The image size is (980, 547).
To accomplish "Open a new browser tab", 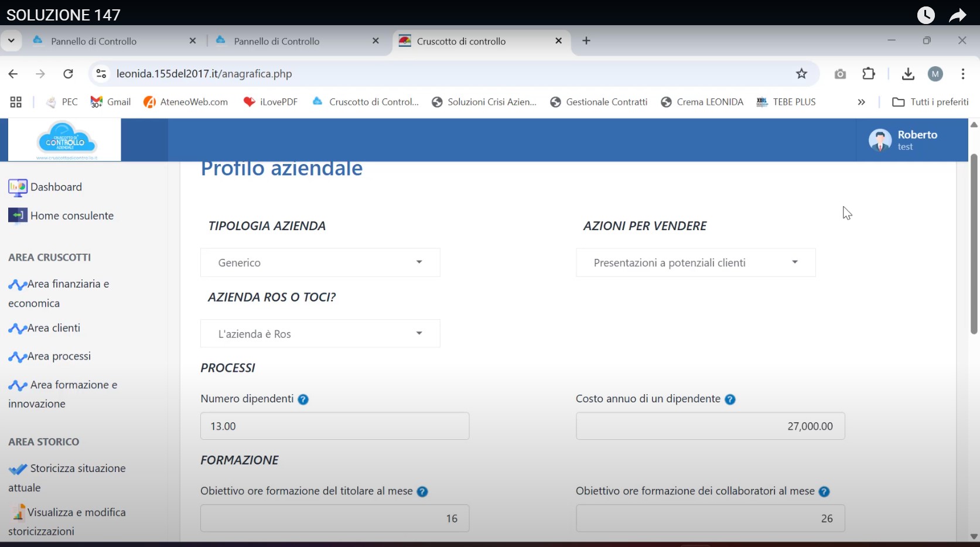I will [x=586, y=41].
